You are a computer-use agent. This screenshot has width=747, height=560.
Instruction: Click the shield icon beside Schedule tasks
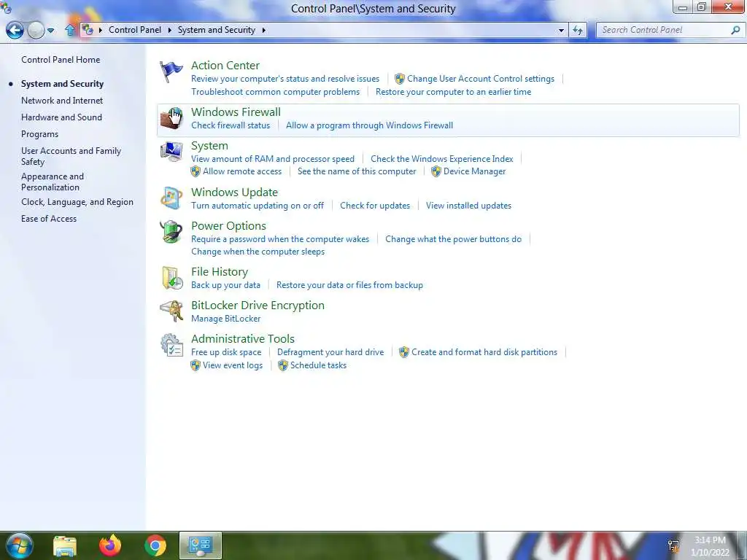tap(283, 365)
